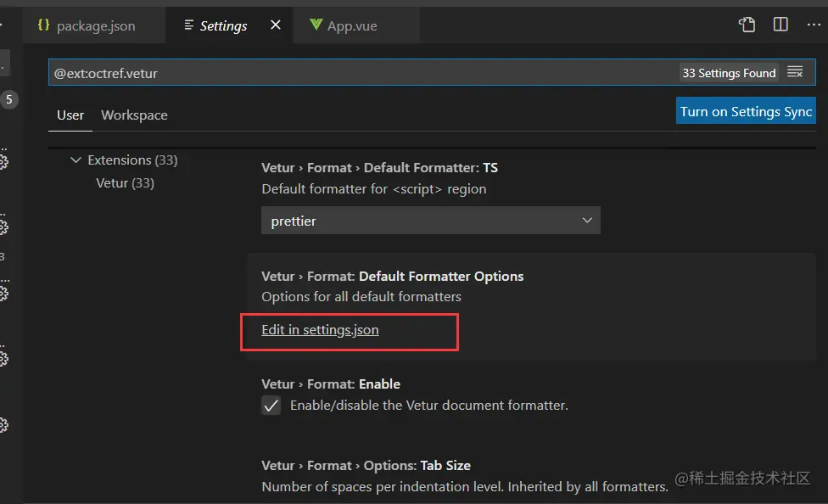
Task: Click the settings search input field
Action: (356, 73)
